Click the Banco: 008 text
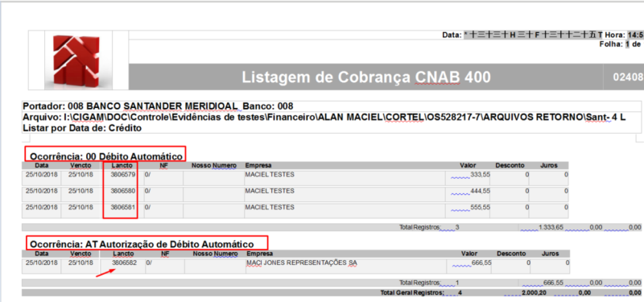Viewport: 644px width, 302px height. tap(268, 106)
